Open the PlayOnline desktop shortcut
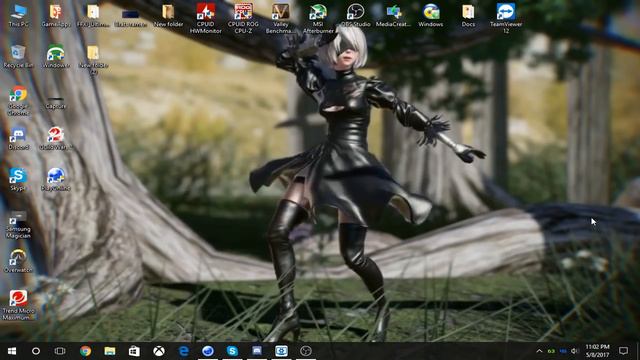The image size is (640, 360). pos(56,180)
